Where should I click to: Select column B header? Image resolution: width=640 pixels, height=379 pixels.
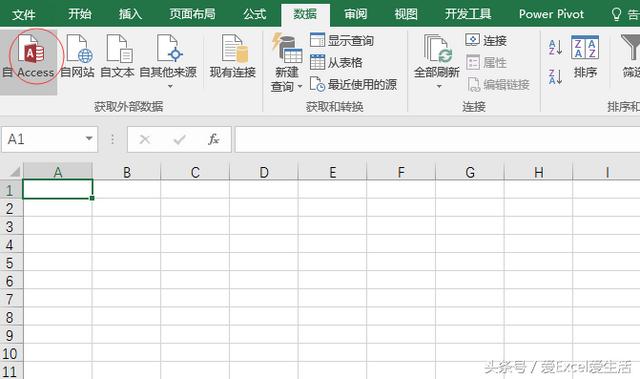pos(127,172)
